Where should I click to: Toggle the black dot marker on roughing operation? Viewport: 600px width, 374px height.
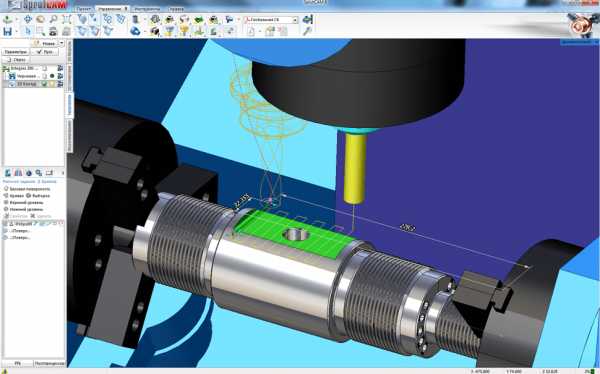click(52, 76)
